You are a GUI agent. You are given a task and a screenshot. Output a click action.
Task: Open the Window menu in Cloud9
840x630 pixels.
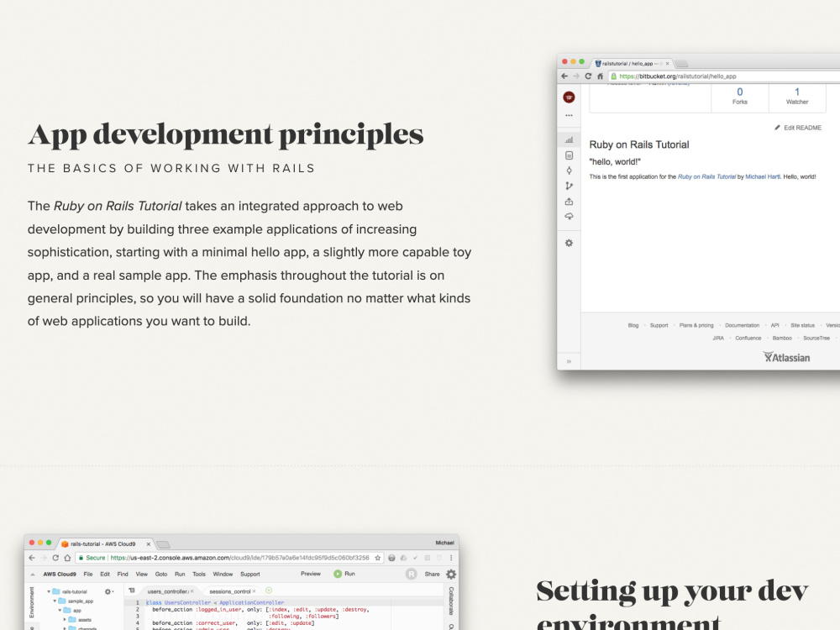223,574
